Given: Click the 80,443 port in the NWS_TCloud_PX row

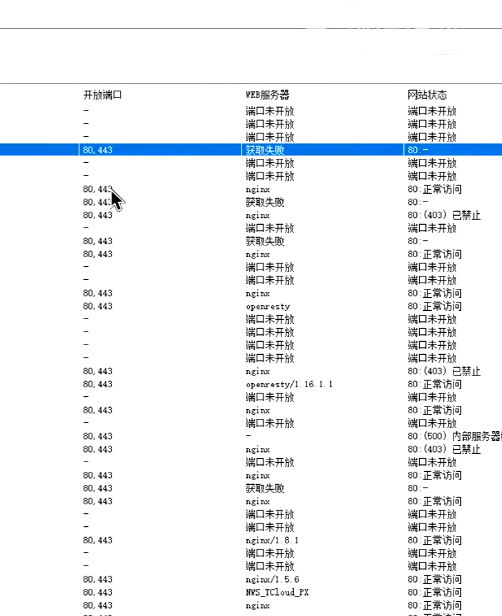Looking at the screenshot, I should point(97,592).
